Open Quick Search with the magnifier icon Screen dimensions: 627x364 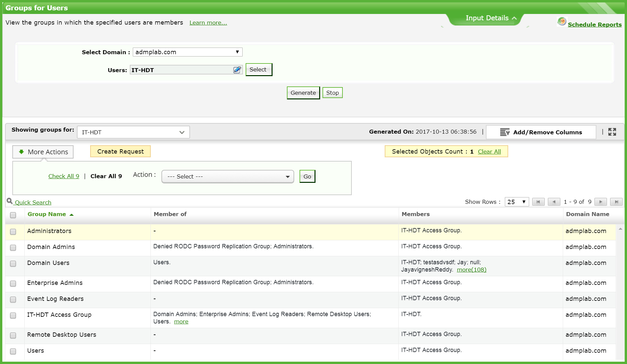(9, 201)
